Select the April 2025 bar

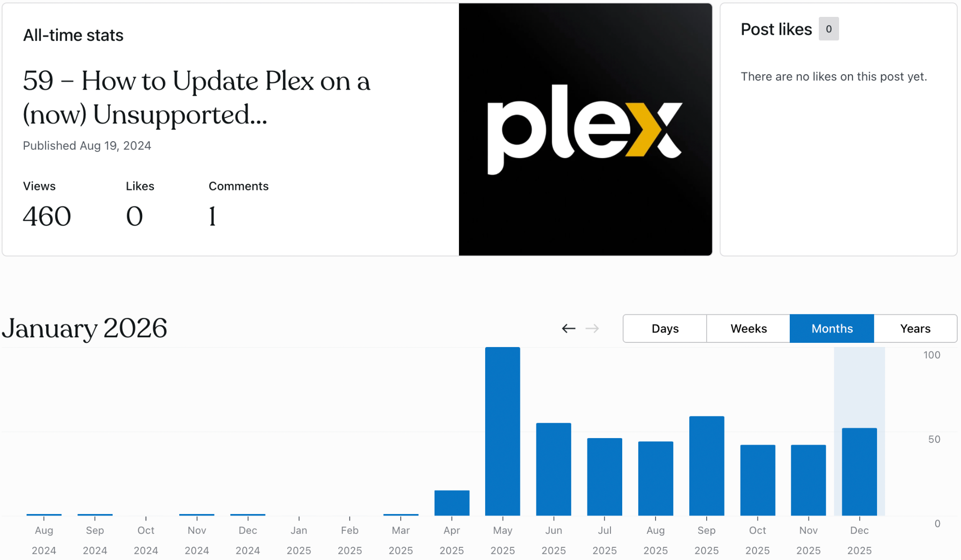451,503
